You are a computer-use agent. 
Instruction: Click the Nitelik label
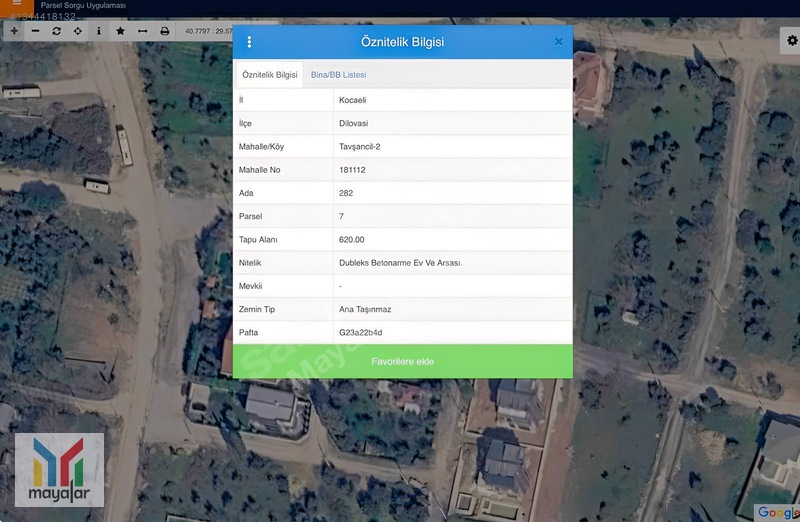250,263
